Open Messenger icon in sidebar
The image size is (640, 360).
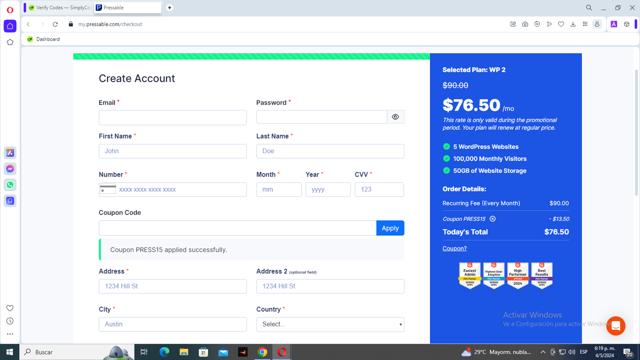[x=10, y=169]
